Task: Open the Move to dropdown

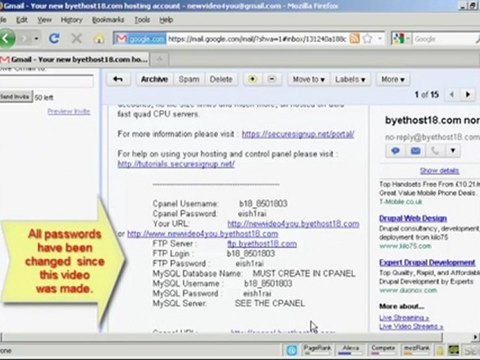Action: (x=309, y=79)
